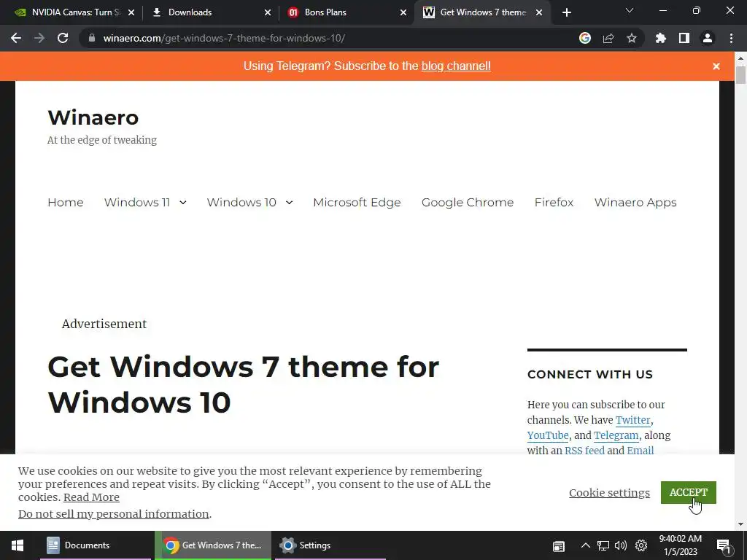Follow the YouTube link
Image resolution: width=747 pixels, height=560 pixels.
point(548,435)
